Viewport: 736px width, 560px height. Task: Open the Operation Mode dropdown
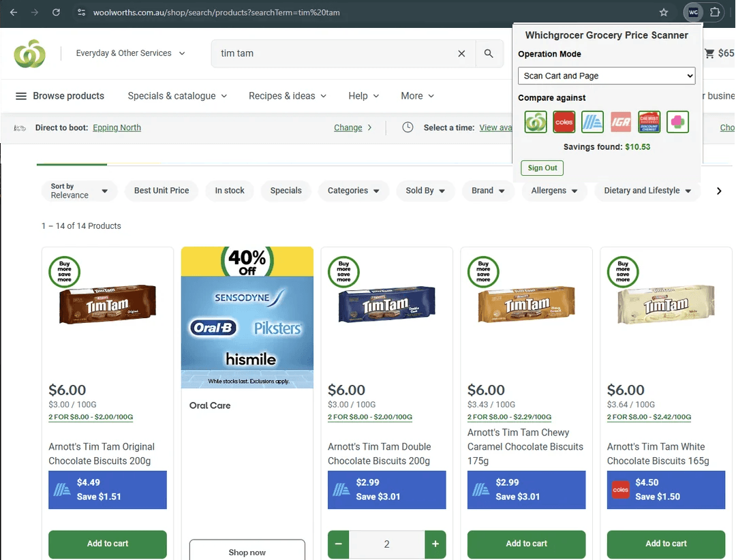tap(607, 76)
